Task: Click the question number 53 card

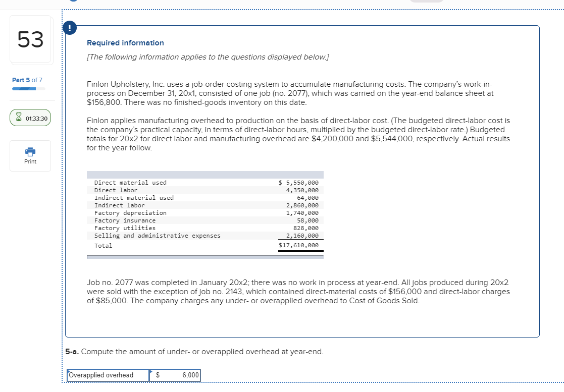Action: [31, 39]
